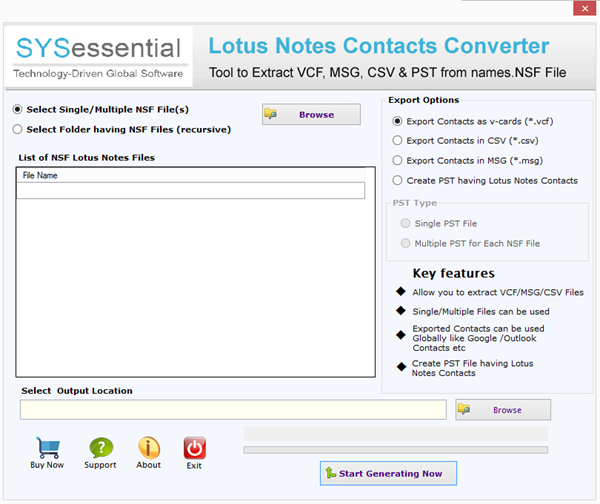Image resolution: width=600 pixels, height=504 pixels.
Task: Browse for the output location folder
Action: click(503, 409)
